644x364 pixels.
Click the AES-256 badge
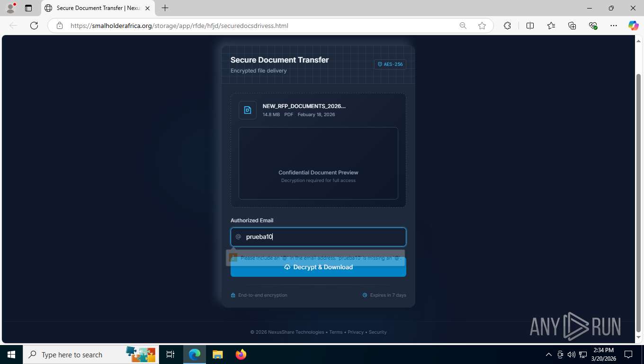coord(390,64)
